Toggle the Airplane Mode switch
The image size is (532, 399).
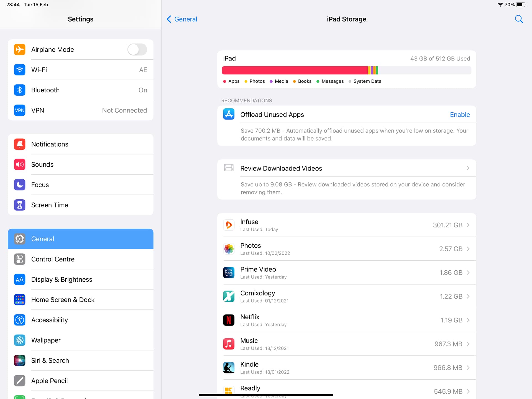click(x=137, y=50)
